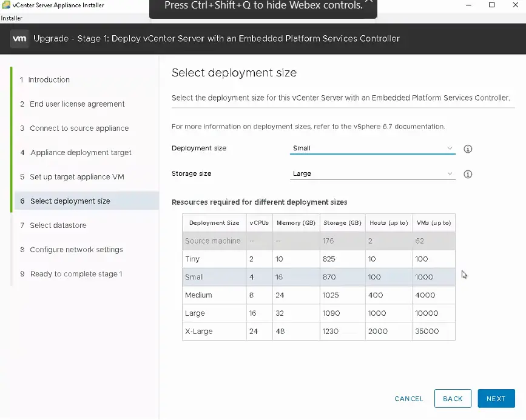Screen dimensions: 526x420
Task: Click the 32 memory value for Large
Action: (280, 313)
